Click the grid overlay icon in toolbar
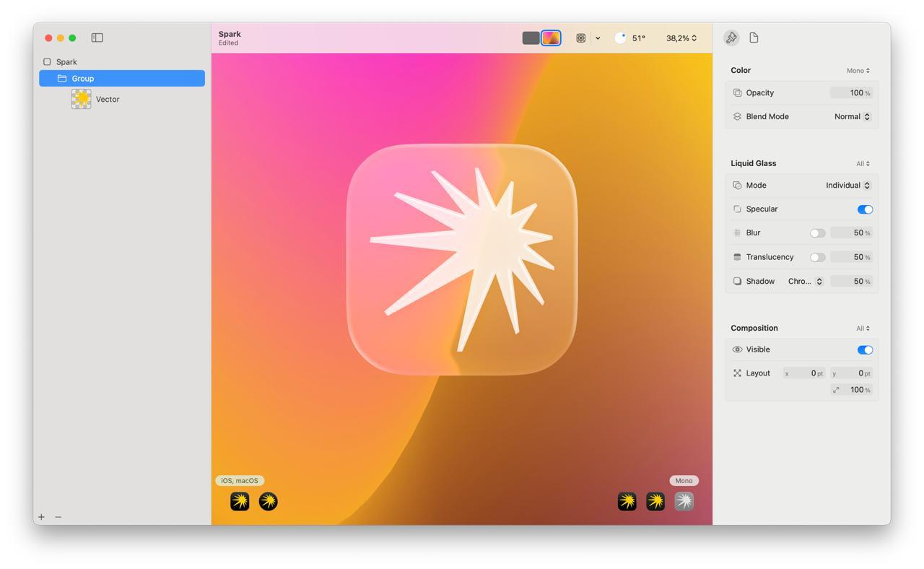Image resolution: width=924 pixels, height=569 pixels. 580,38
